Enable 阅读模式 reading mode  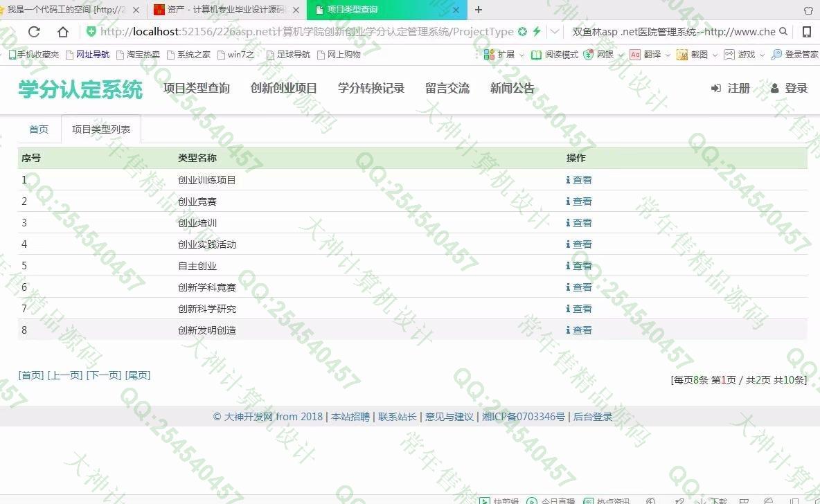pos(554,55)
